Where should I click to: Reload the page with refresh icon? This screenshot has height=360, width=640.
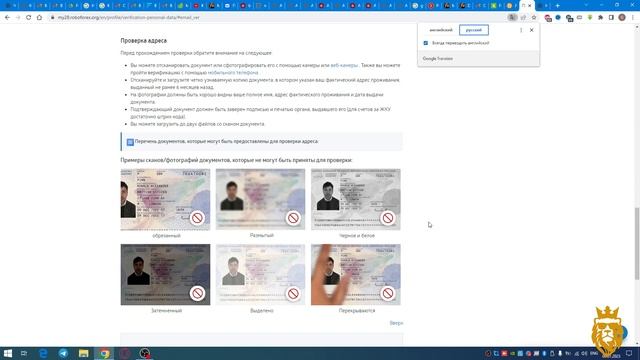pos(28,18)
